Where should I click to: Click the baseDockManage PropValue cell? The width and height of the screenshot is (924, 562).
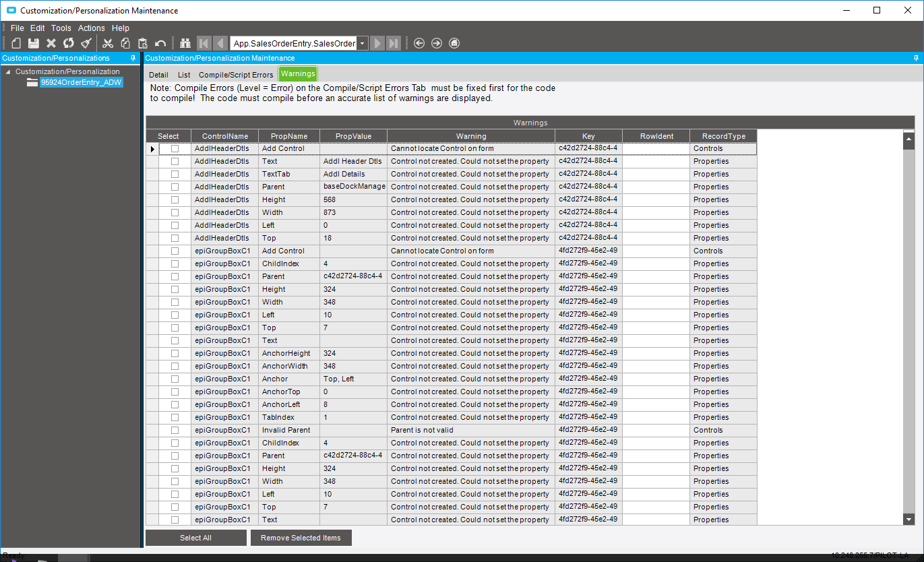[x=354, y=187]
